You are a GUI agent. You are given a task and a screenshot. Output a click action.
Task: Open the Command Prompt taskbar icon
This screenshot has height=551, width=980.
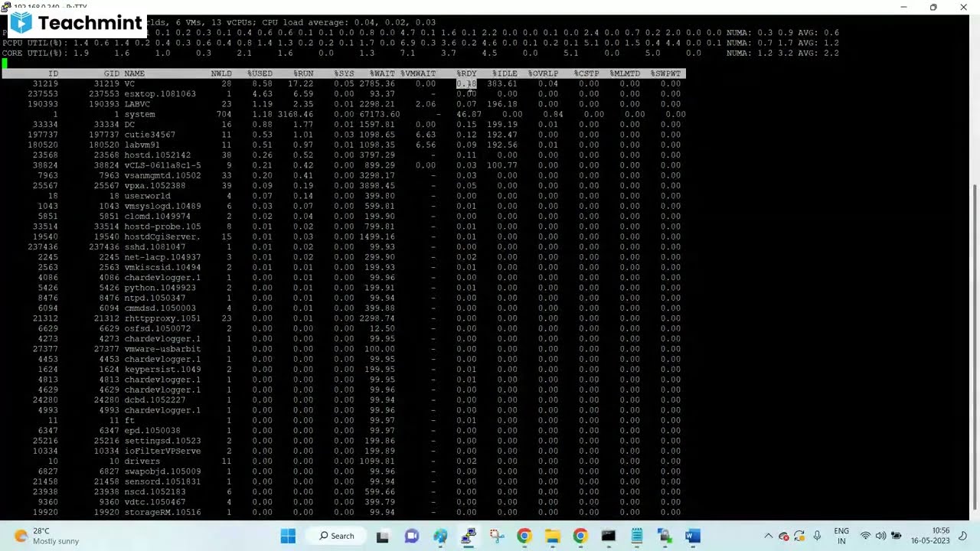(x=608, y=536)
